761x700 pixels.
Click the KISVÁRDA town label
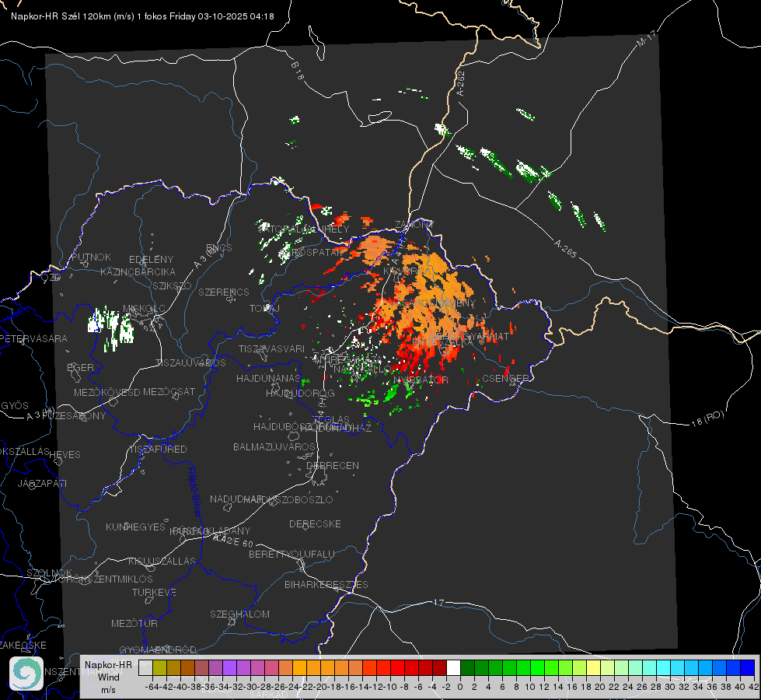[407, 271]
